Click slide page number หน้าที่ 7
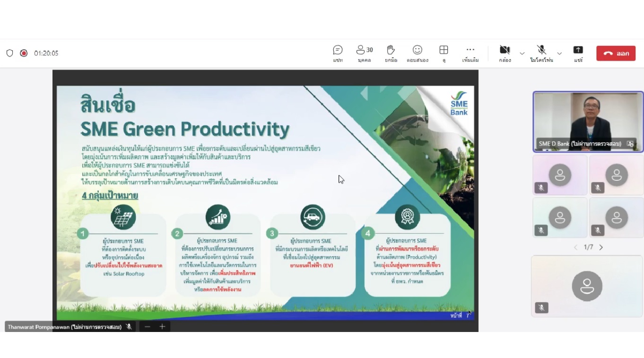Screen dimensions: 644x358 pyautogui.click(x=460, y=315)
